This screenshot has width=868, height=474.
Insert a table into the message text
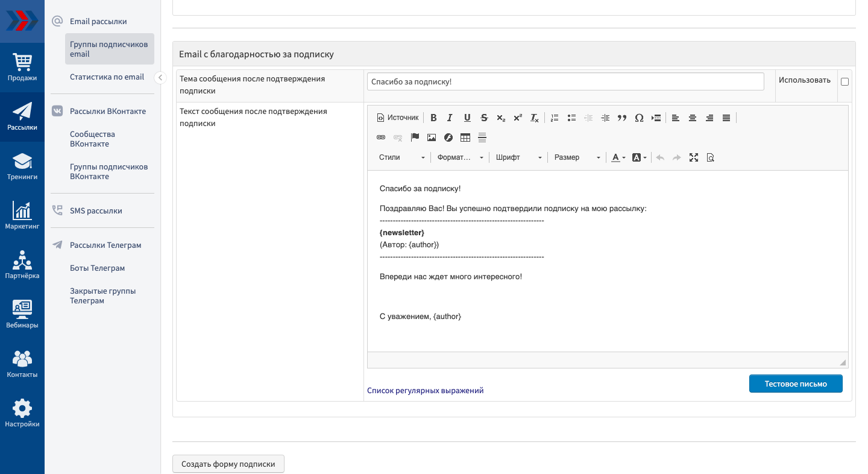point(465,137)
